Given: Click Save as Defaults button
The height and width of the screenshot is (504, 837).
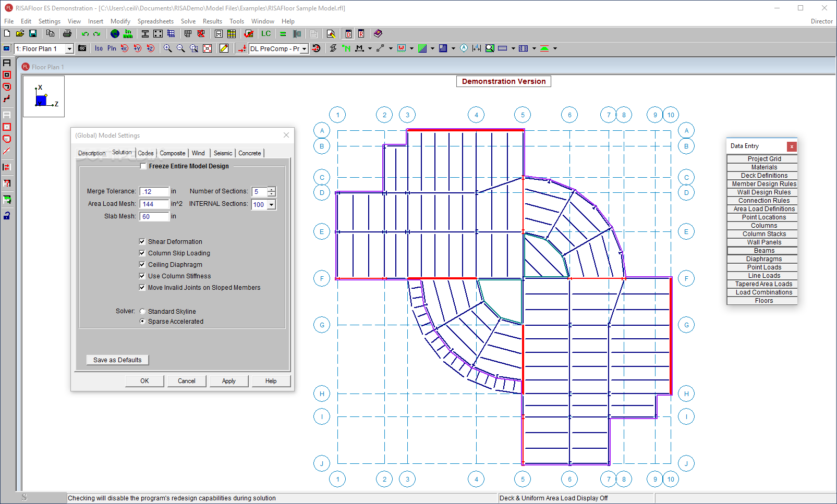Looking at the screenshot, I should coord(117,360).
